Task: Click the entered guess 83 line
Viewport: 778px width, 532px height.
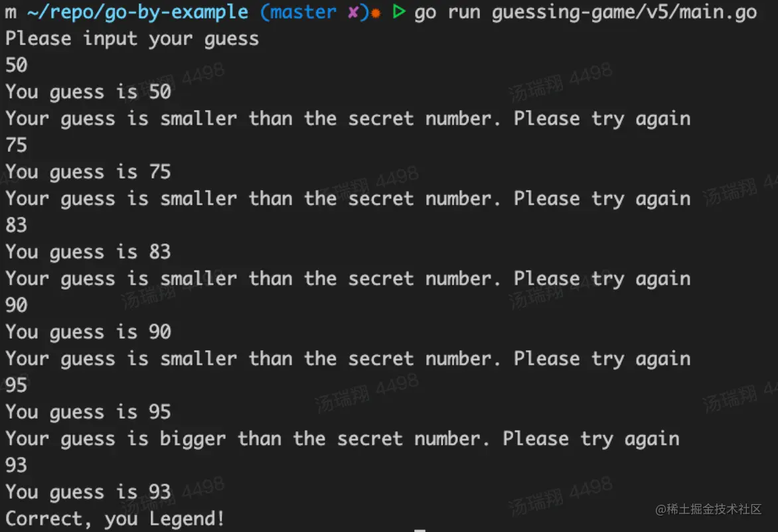Action: click(x=17, y=225)
